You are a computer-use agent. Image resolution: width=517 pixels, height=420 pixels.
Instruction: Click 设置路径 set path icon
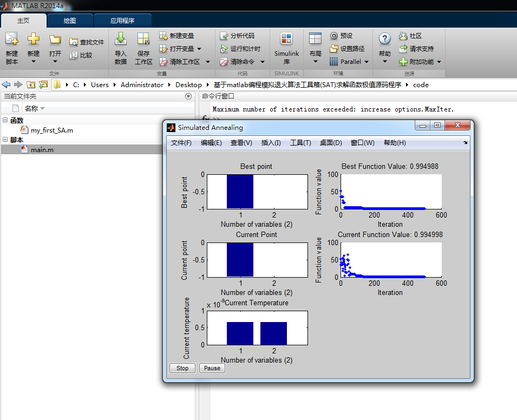pos(333,49)
